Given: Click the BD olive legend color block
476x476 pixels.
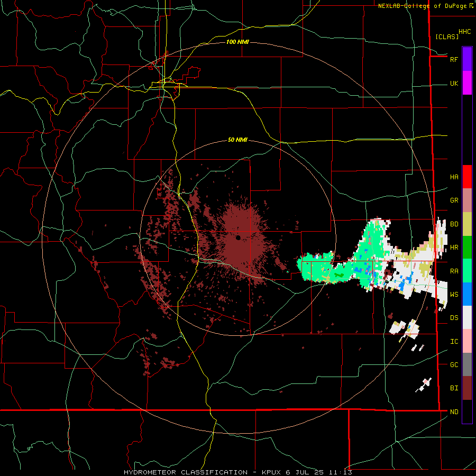Looking at the screenshot, I should pyautogui.click(x=467, y=224).
